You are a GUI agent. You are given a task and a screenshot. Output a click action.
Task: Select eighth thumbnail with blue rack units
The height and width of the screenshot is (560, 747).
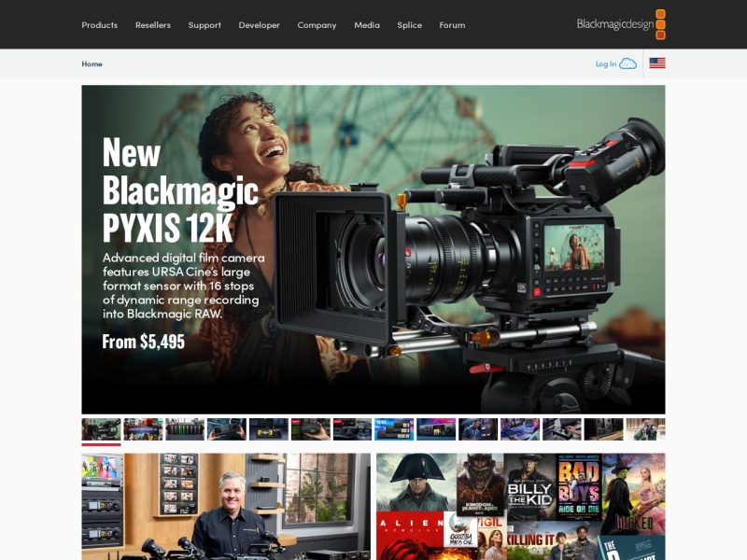(394, 429)
